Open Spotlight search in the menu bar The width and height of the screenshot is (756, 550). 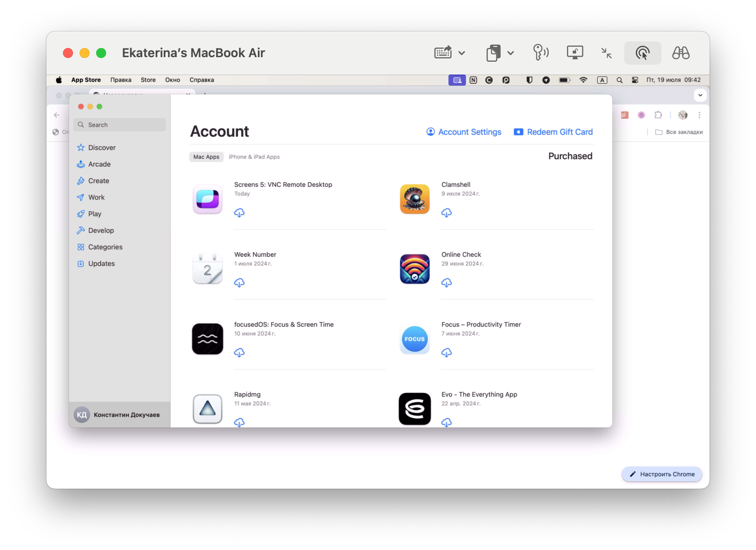tap(620, 80)
